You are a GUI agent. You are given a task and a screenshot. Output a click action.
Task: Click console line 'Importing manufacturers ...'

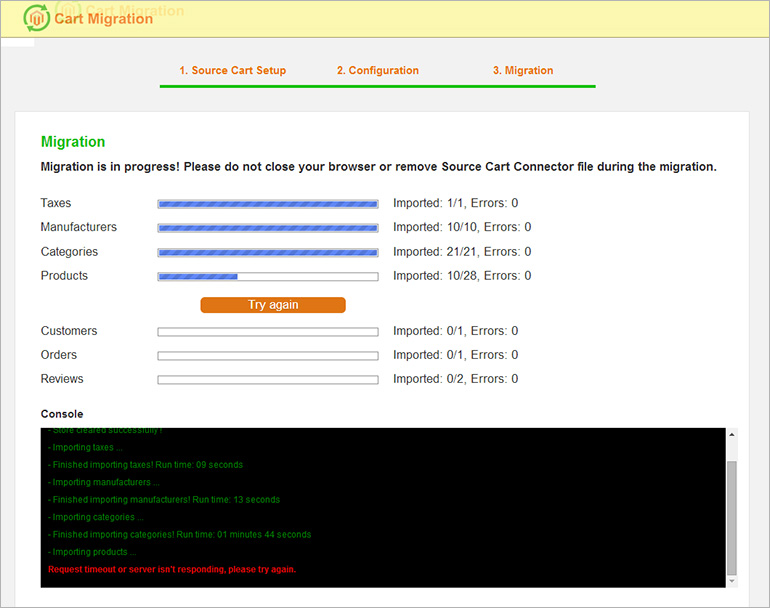104,482
